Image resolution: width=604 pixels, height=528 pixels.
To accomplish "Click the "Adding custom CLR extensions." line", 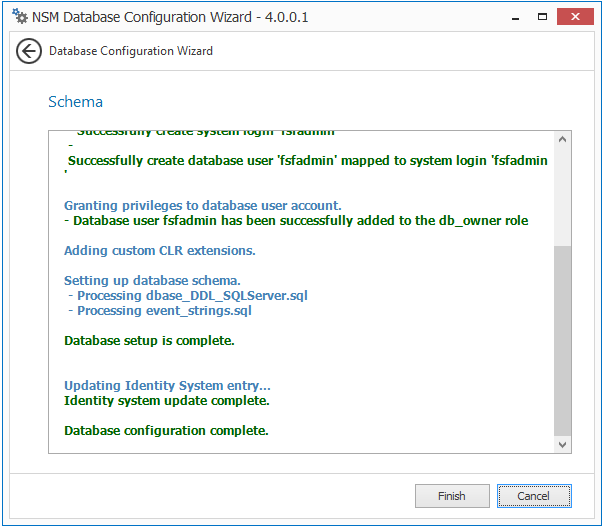I will pyautogui.click(x=160, y=251).
